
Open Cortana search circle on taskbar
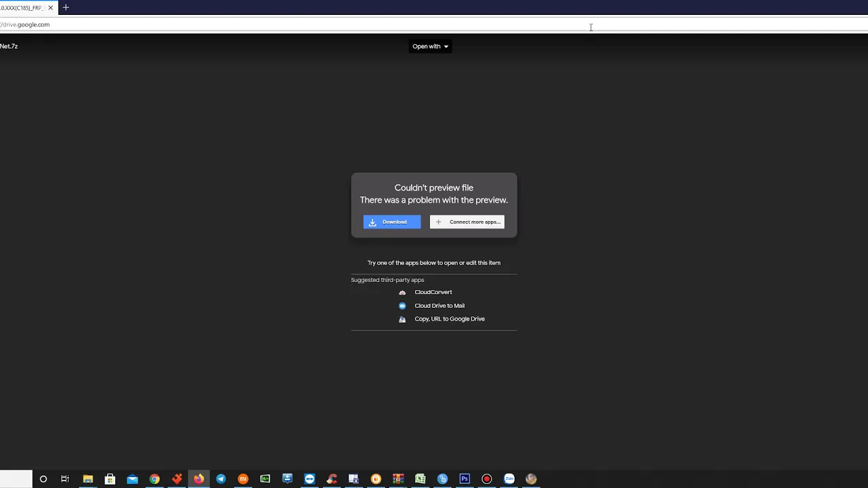click(x=43, y=479)
